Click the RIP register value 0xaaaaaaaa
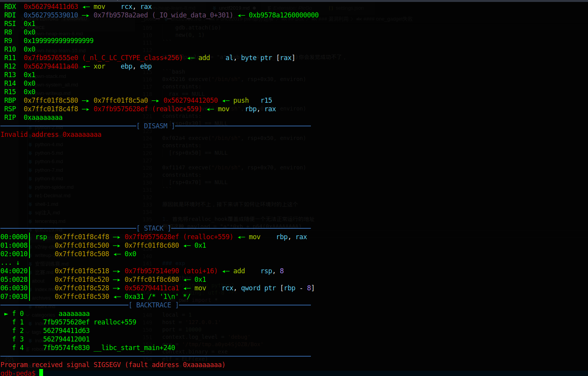Screen dimensions: 588x376 [43, 117]
